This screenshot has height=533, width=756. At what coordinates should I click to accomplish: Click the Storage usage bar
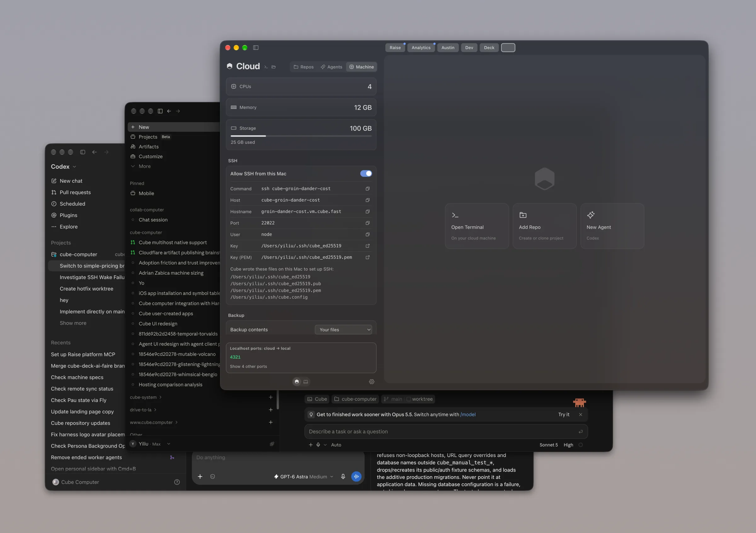pyautogui.click(x=301, y=136)
